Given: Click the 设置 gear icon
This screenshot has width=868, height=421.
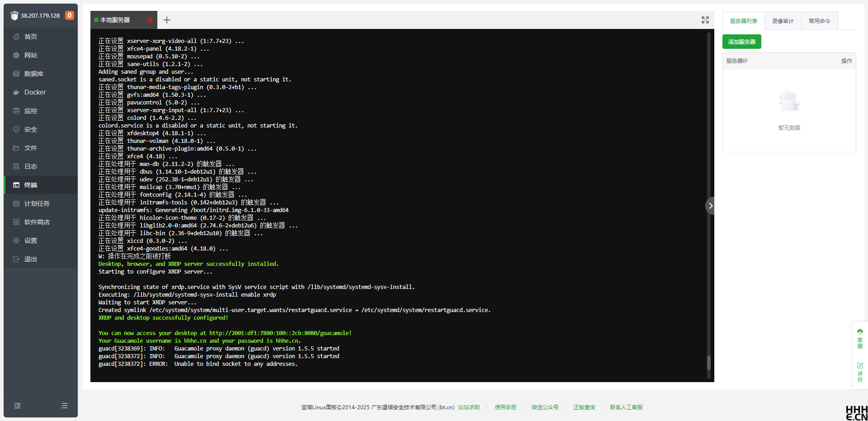Looking at the screenshot, I should pyautogui.click(x=16, y=241).
